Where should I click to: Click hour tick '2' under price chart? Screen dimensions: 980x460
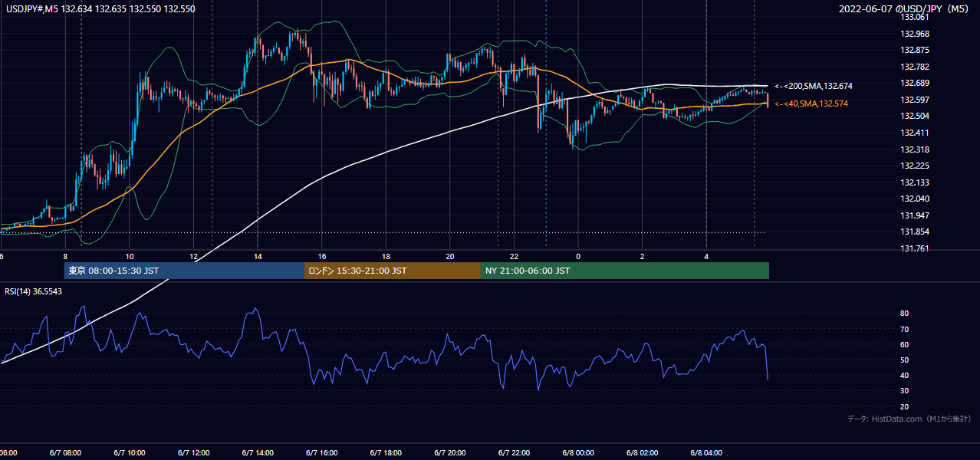[x=642, y=256]
